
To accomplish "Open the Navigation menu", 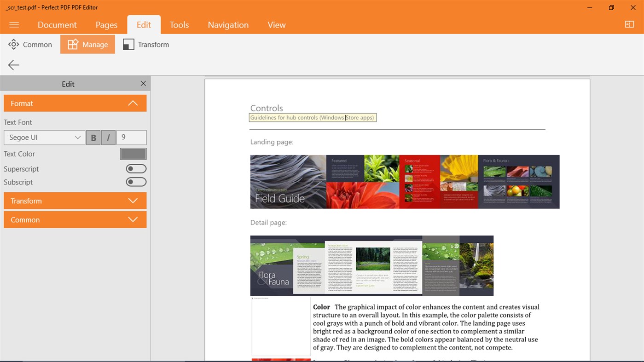I will 228,25.
